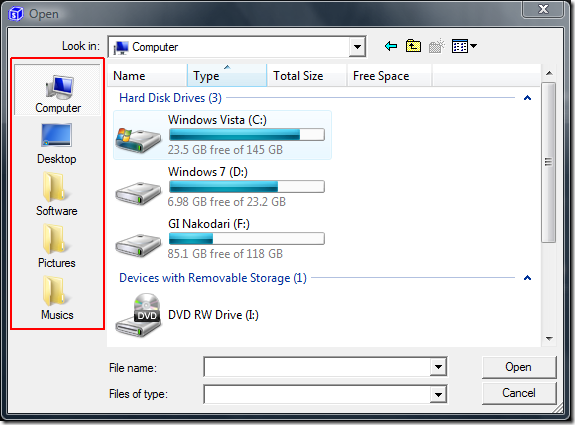This screenshot has height=425, width=575.
Task: Open the View menu icon
Action: [464, 46]
